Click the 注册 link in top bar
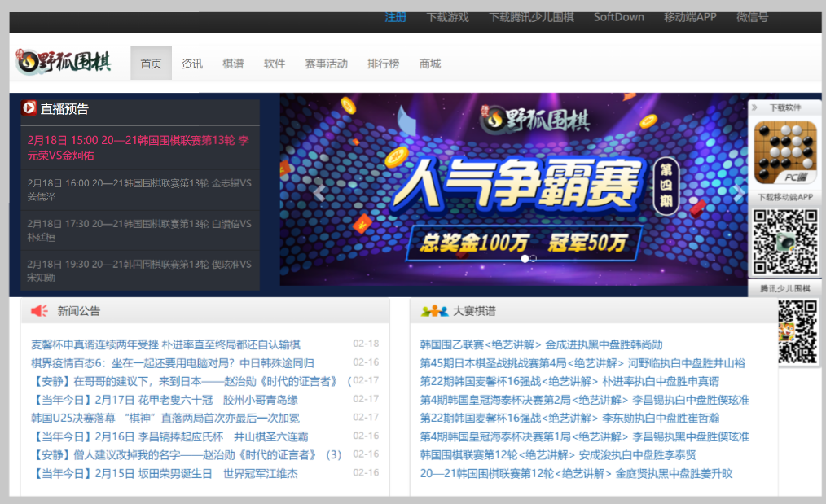This screenshot has height=504, width=826. pos(396,17)
